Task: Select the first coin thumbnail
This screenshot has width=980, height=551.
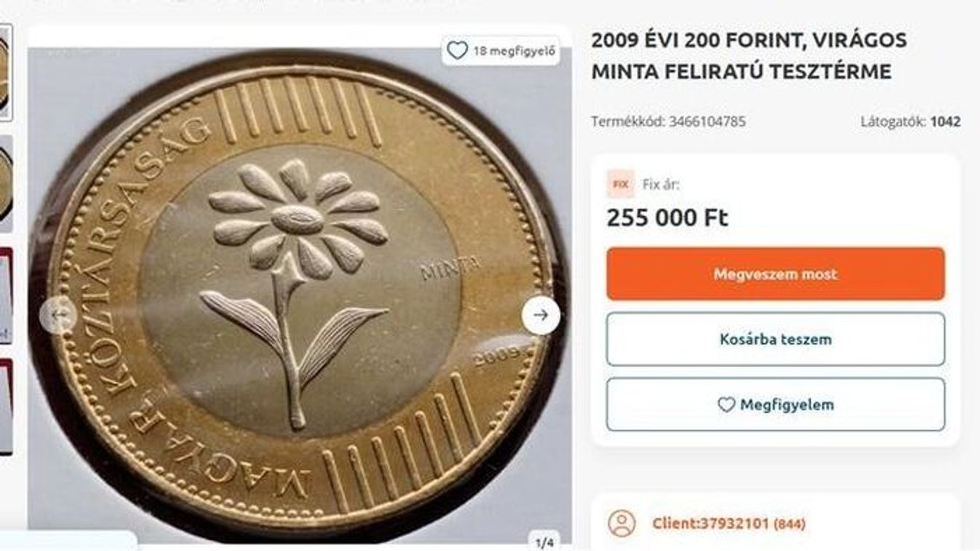Action: tap(6, 73)
